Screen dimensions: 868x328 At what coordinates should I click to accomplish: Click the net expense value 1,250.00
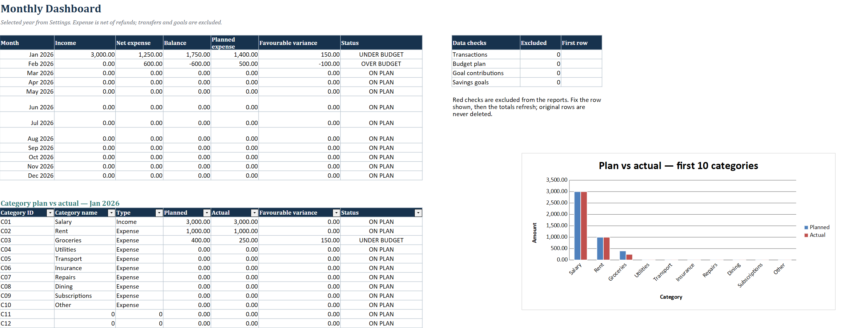[x=139, y=54]
